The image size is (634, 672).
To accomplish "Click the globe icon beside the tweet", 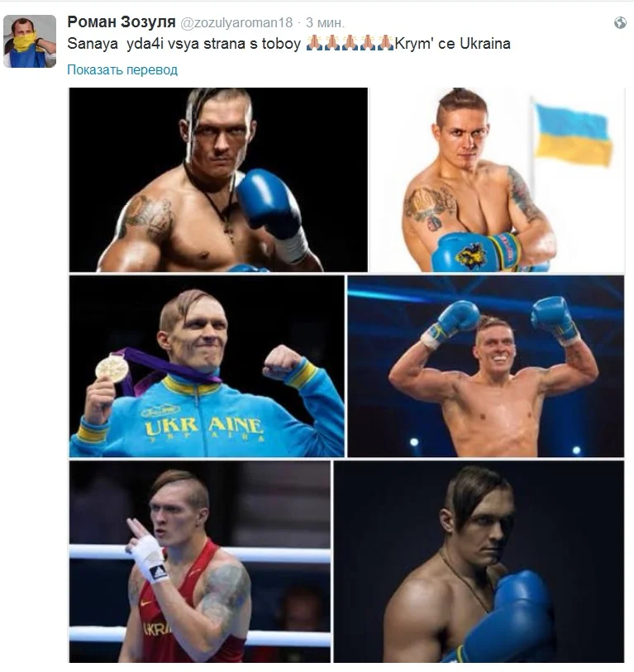I will (620, 22).
